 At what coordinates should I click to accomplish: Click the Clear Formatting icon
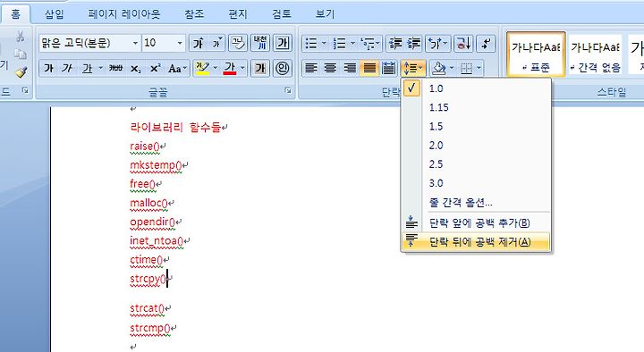[x=238, y=43]
